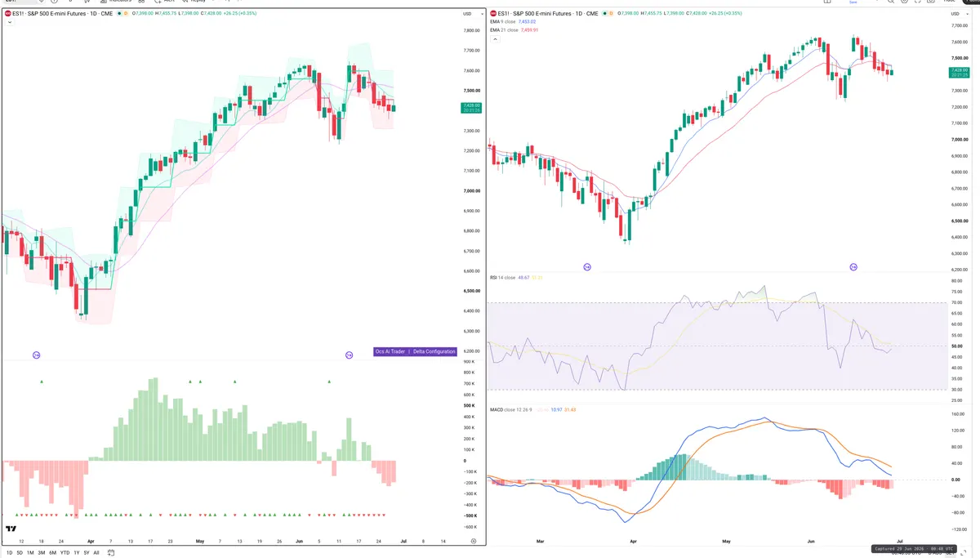Set time range to YTD
The width and height of the screenshot is (980, 558).
(x=65, y=553)
